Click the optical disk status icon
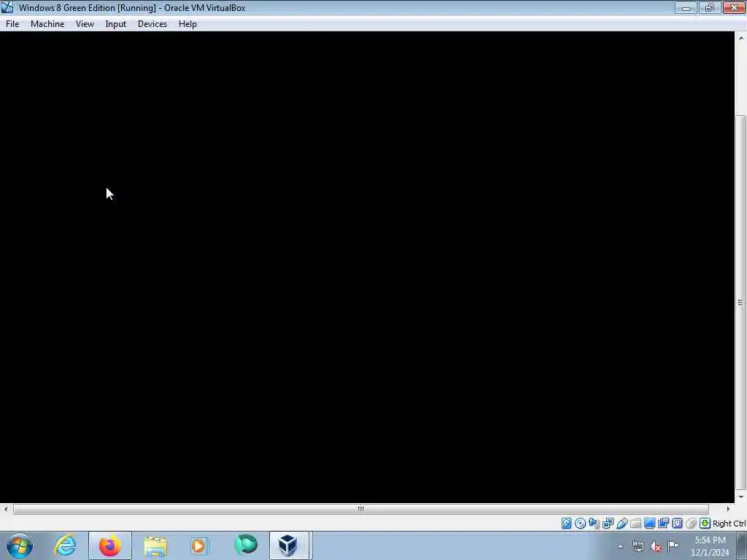The image size is (747, 560). coord(580,524)
